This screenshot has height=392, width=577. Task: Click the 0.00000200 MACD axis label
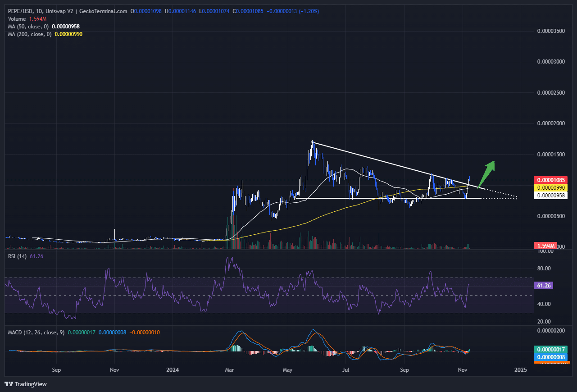coord(551,331)
